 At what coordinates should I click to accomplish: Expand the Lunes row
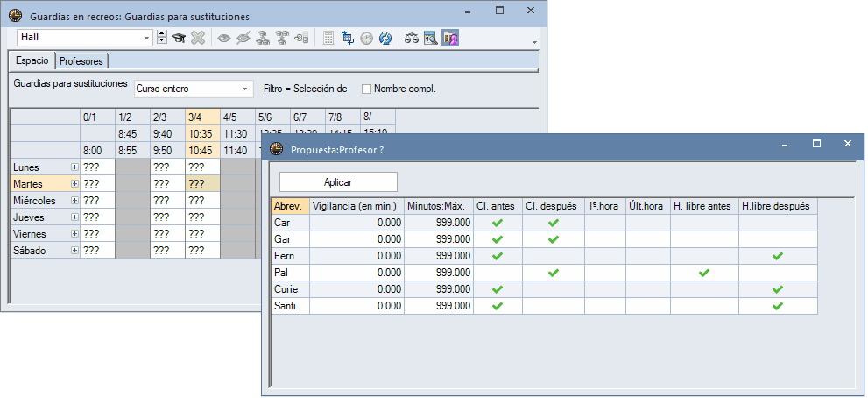pyautogui.click(x=74, y=167)
